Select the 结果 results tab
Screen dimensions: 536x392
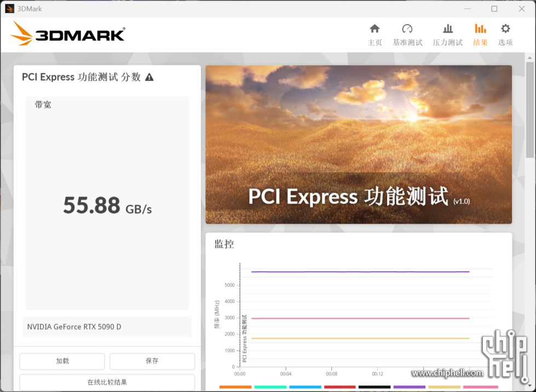coord(480,35)
